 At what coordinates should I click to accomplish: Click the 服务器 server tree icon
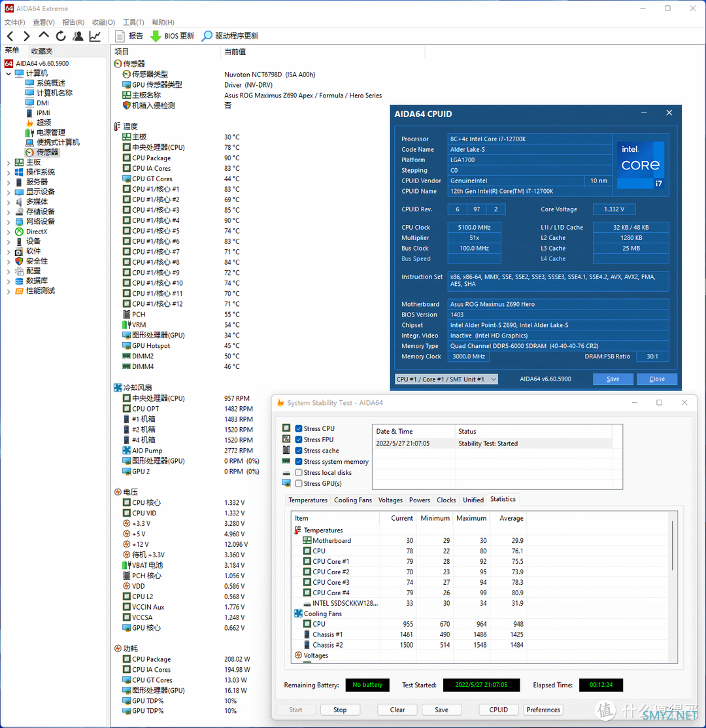(19, 182)
